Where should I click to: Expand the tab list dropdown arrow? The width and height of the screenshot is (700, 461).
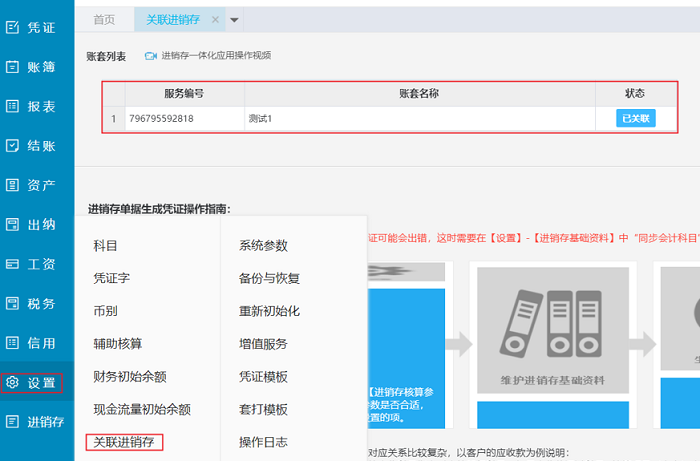[234, 19]
